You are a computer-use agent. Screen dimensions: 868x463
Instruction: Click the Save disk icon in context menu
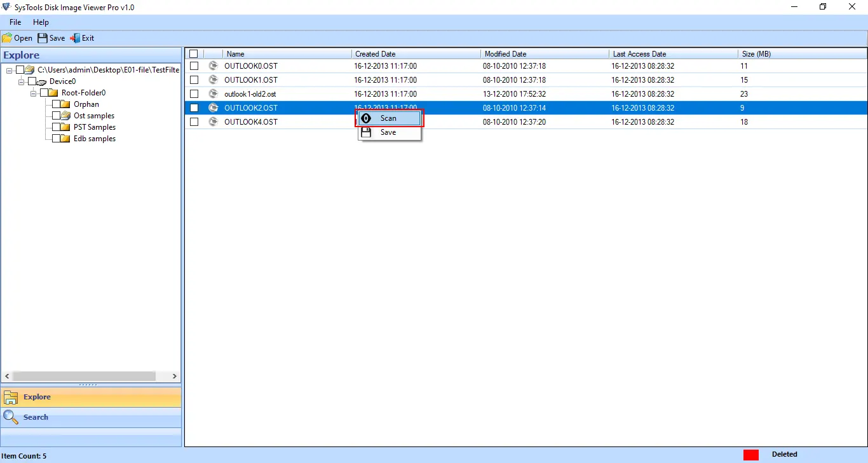click(x=366, y=132)
